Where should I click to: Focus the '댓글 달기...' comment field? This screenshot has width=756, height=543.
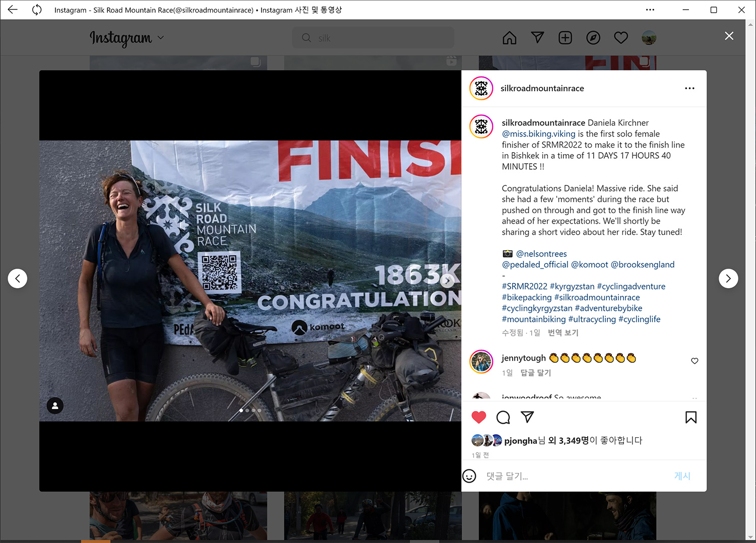click(575, 476)
